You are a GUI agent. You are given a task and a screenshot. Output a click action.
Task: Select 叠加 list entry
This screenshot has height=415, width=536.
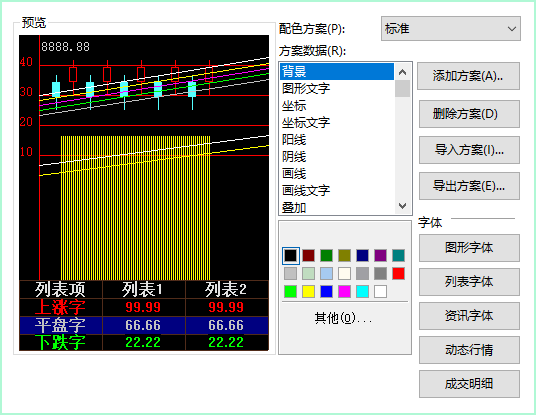point(337,207)
